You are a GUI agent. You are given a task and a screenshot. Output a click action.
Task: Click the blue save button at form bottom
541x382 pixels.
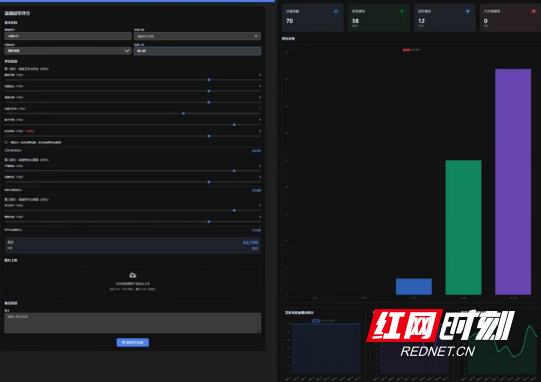[x=132, y=342]
